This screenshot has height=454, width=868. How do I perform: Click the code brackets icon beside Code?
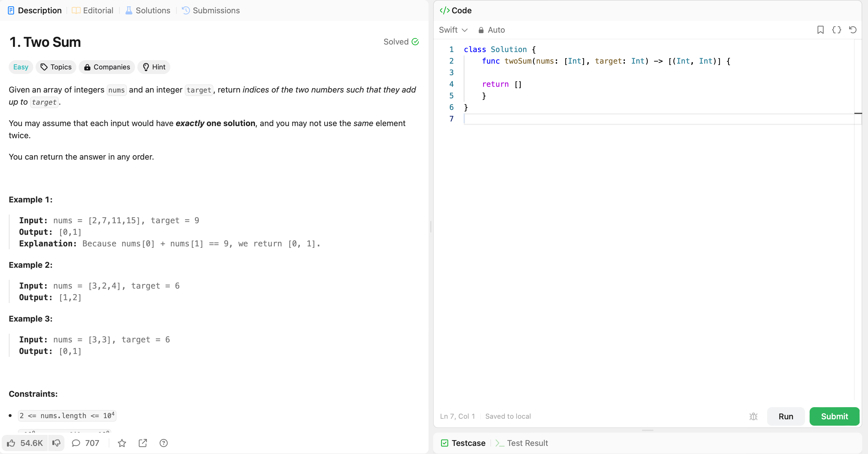pos(444,10)
